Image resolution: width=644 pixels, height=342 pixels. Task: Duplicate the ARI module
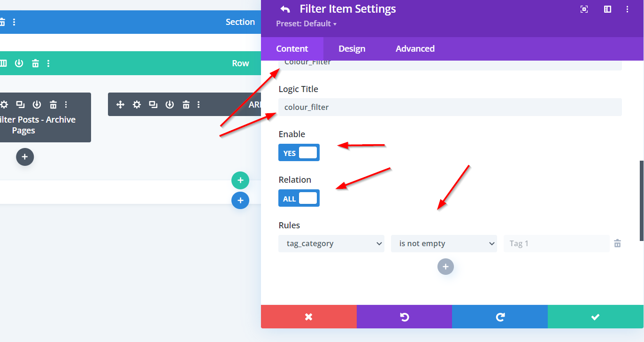coord(153,104)
